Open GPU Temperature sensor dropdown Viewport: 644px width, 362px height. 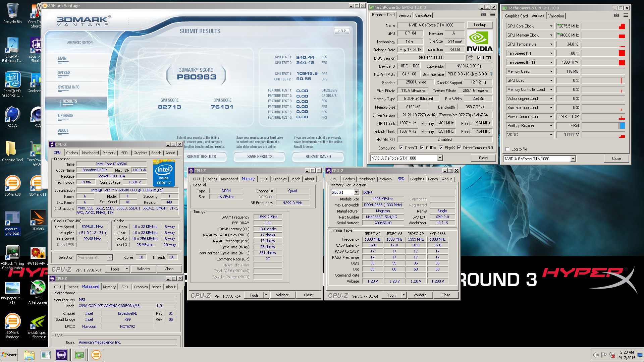551,44
